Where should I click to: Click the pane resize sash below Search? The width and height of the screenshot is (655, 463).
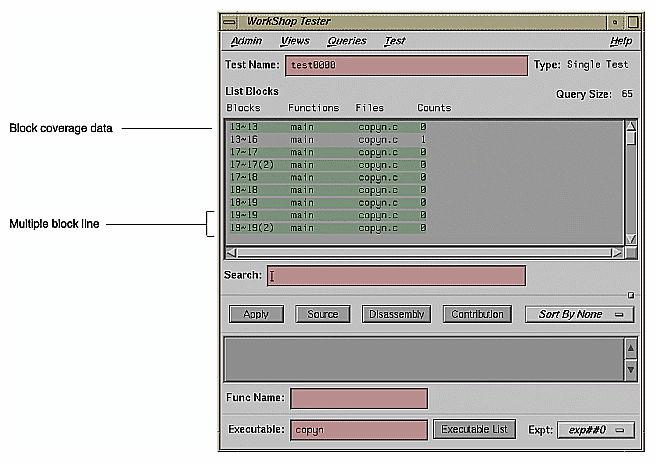point(630,295)
